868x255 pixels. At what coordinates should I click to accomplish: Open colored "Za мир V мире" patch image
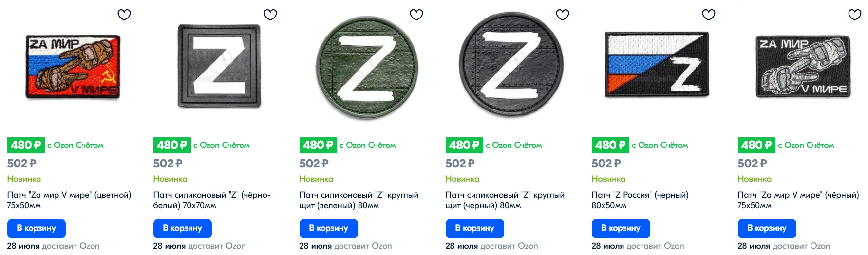tap(73, 67)
